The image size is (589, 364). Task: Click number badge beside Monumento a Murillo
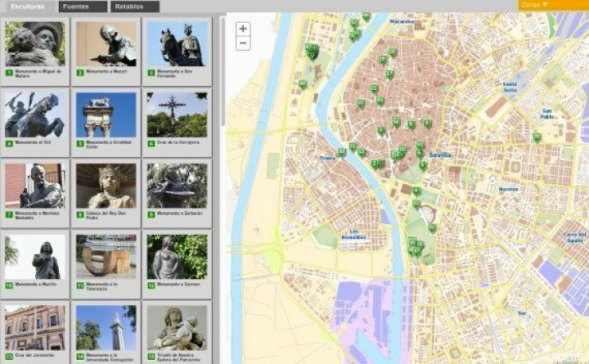point(9,285)
